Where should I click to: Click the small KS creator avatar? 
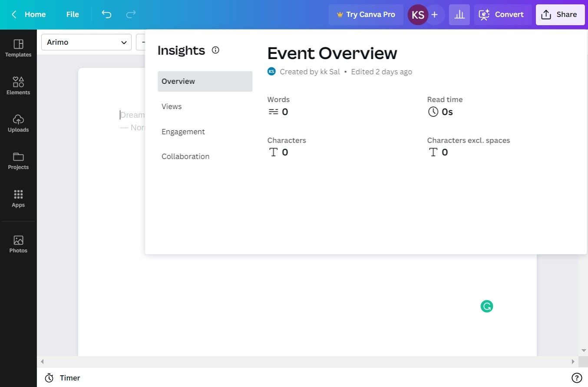coord(271,72)
